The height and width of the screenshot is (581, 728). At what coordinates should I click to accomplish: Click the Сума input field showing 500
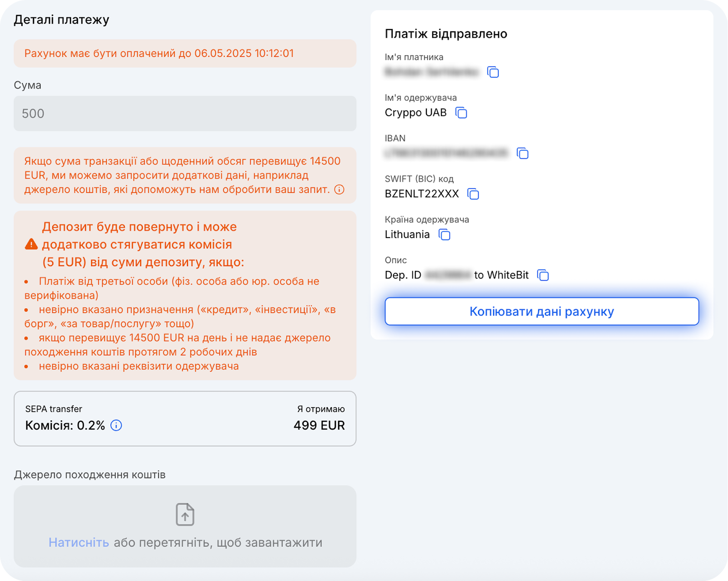[x=185, y=113]
